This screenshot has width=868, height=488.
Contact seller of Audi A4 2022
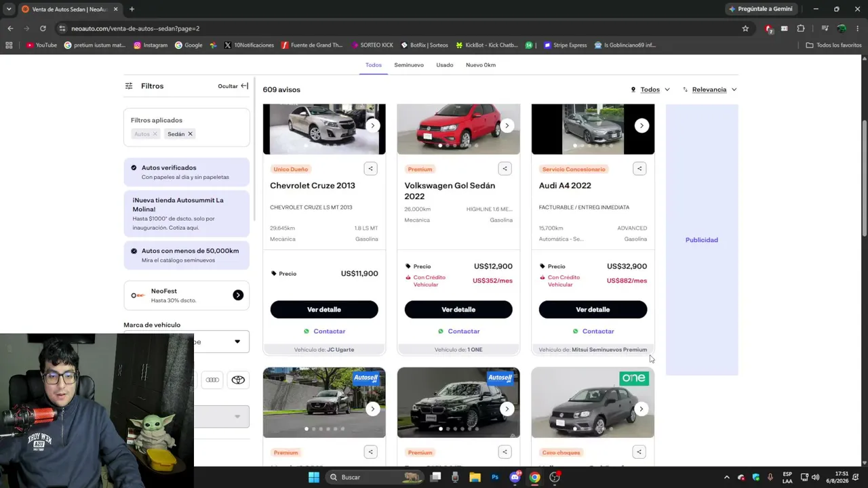click(x=593, y=331)
